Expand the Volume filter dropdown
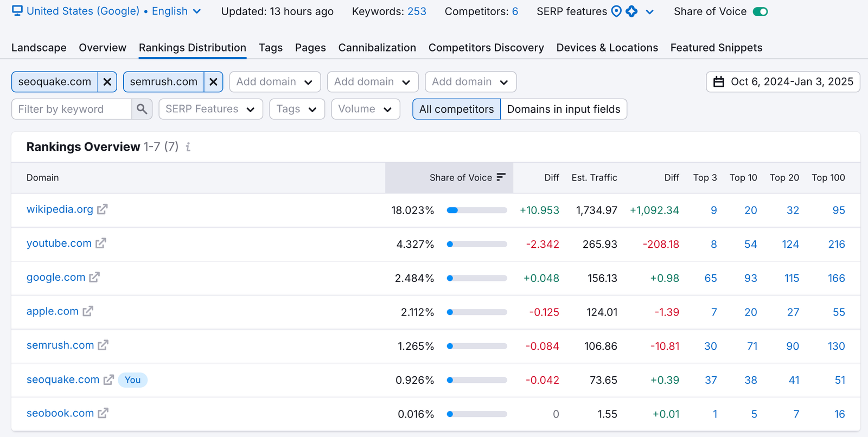The width and height of the screenshot is (868, 437). (x=365, y=109)
